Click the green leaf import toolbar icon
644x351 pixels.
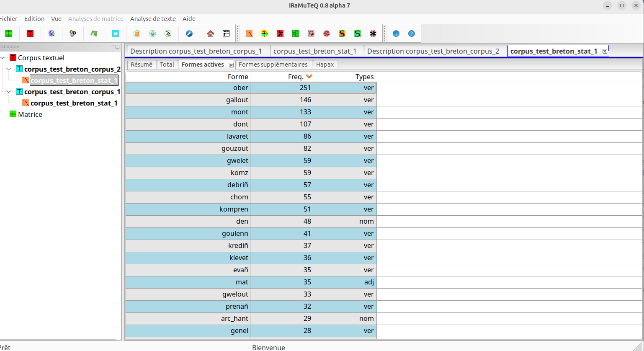click(x=94, y=34)
